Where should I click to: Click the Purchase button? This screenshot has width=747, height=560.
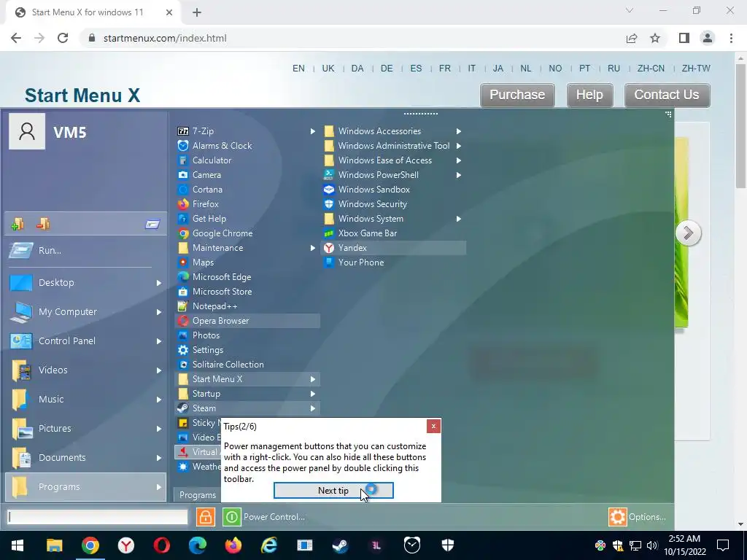(517, 95)
